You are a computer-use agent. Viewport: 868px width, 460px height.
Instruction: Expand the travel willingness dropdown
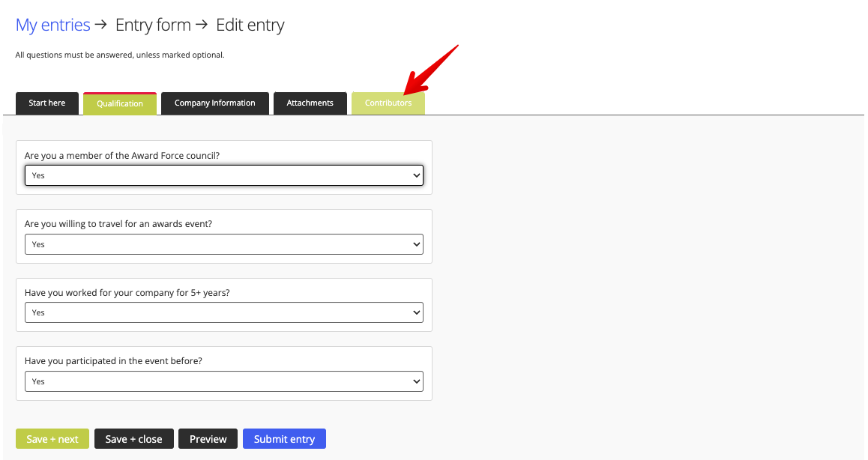(223, 243)
